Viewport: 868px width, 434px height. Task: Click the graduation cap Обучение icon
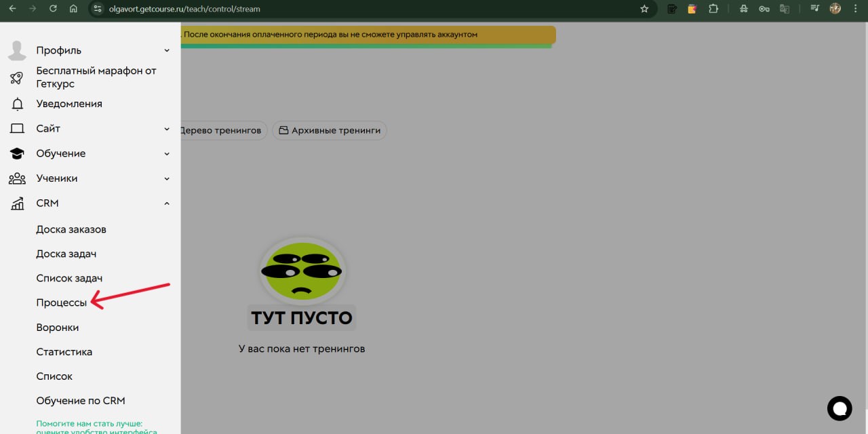[x=17, y=154]
